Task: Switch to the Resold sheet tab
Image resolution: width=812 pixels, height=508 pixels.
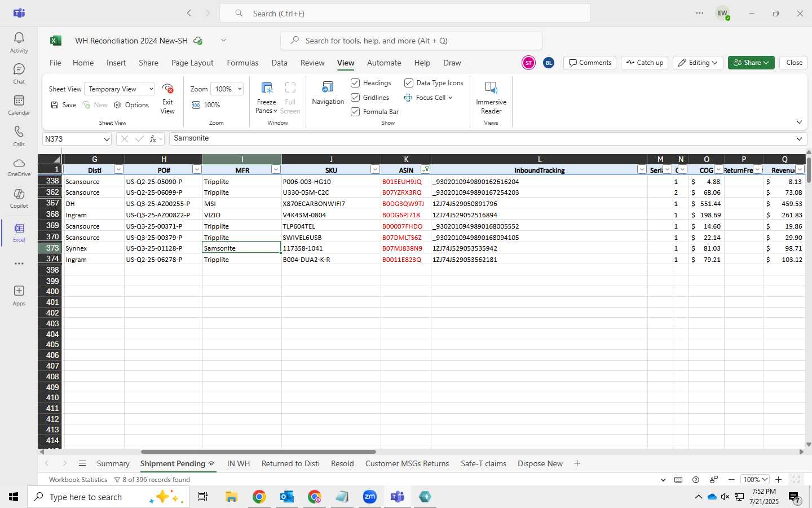Action: [342, 463]
